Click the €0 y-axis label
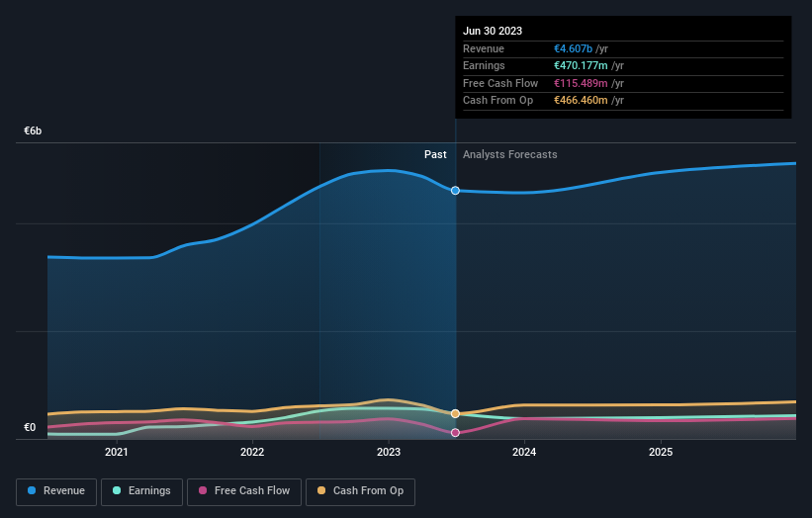This screenshot has height=518, width=812. tap(30, 427)
